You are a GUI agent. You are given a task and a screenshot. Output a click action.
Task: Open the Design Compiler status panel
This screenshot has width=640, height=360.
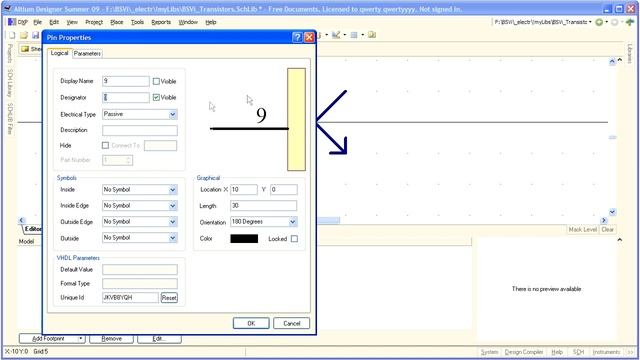tap(524, 352)
